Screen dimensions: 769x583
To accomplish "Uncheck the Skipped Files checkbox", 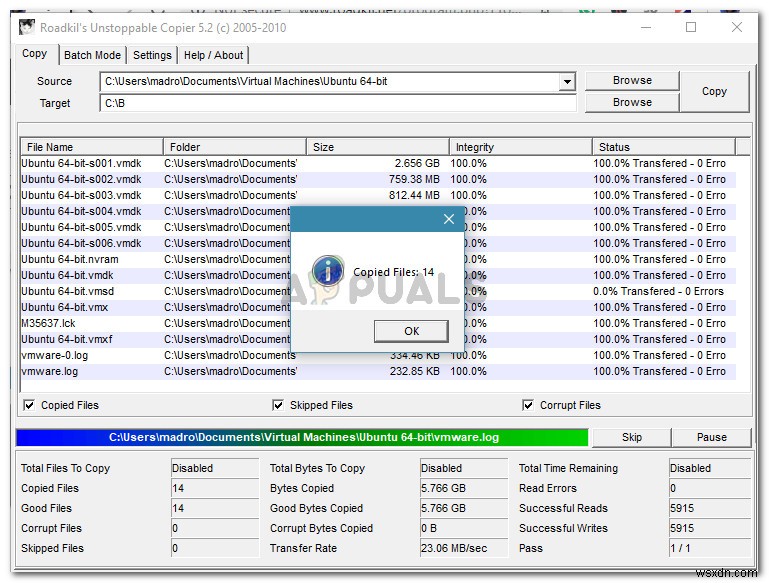I will (x=278, y=405).
